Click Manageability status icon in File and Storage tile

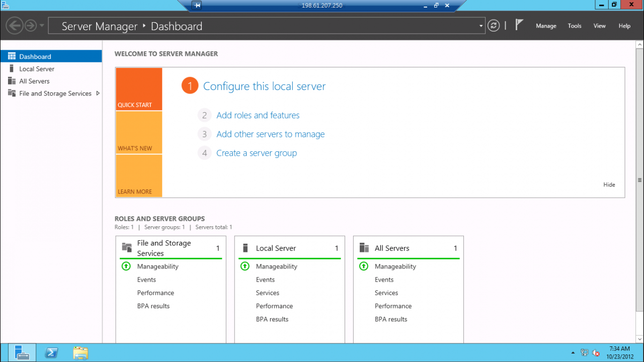point(126,266)
